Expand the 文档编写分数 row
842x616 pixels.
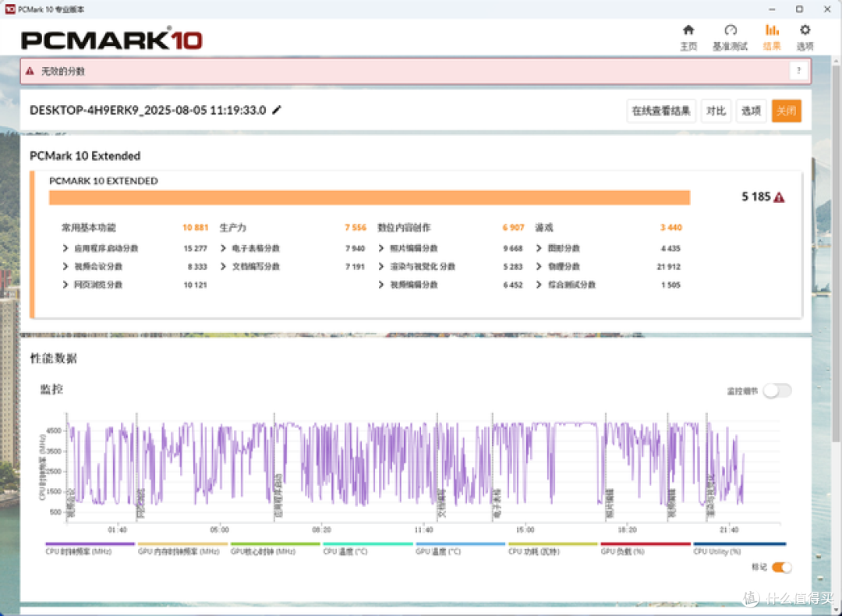[224, 267]
